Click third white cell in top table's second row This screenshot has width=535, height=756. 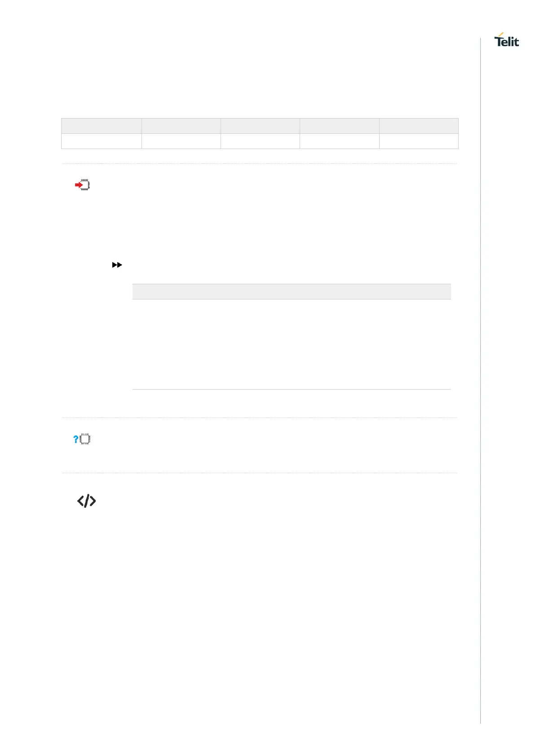[x=260, y=141]
